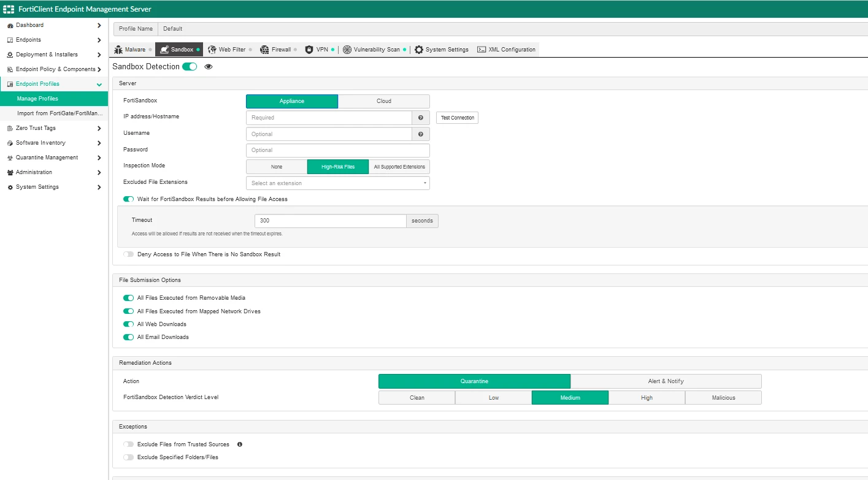The image size is (868, 480).
Task: Click the Malware bug icon
Action: tap(118, 50)
